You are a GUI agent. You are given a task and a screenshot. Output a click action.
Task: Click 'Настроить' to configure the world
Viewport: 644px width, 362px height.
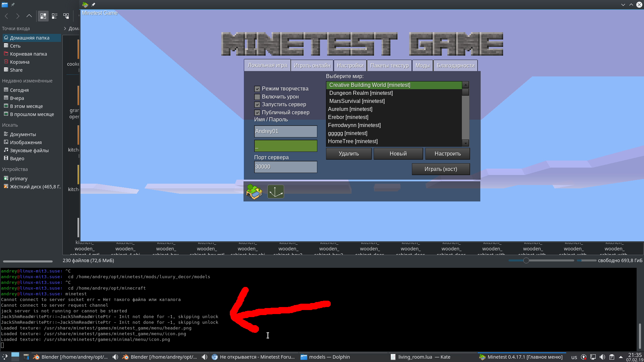click(448, 154)
